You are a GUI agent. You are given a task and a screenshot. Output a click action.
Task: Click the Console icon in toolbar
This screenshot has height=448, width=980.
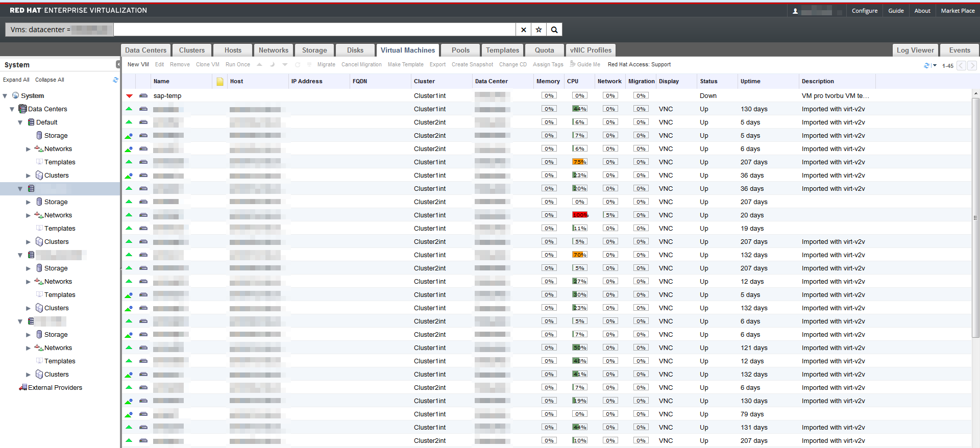(x=309, y=64)
